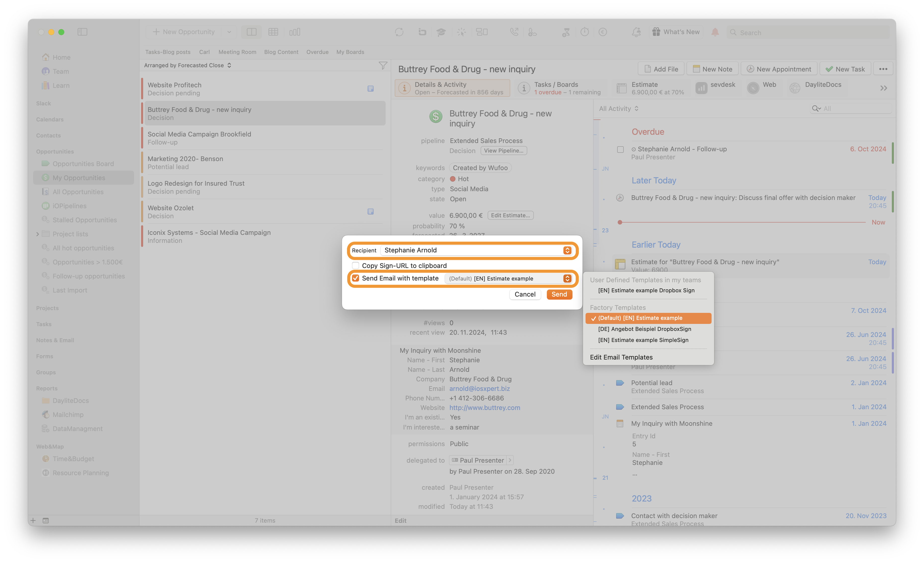Open Team in the sidebar
This screenshot has width=924, height=563.
(x=61, y=71)
